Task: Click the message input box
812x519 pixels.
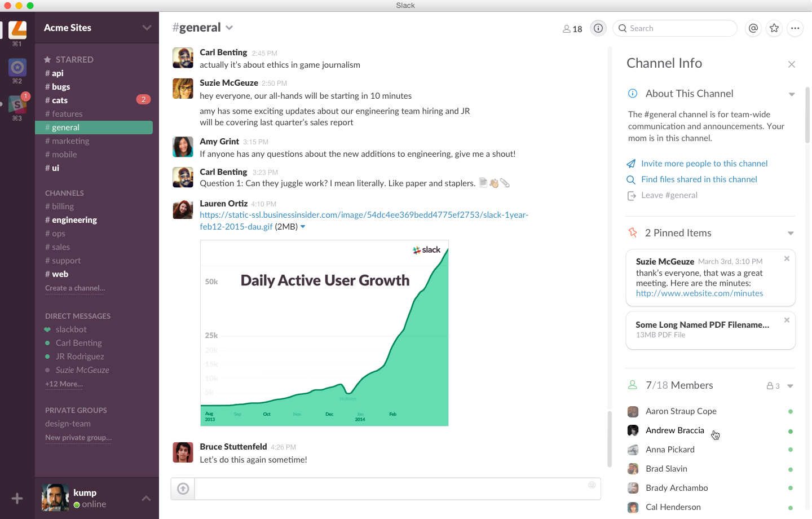Action: 398,489
